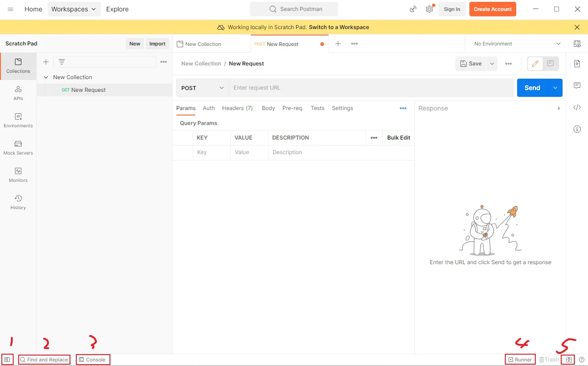This screenshot has height=366, width=588.
Task: Open the collections panel three-dot options
Action: click(164, 62)
